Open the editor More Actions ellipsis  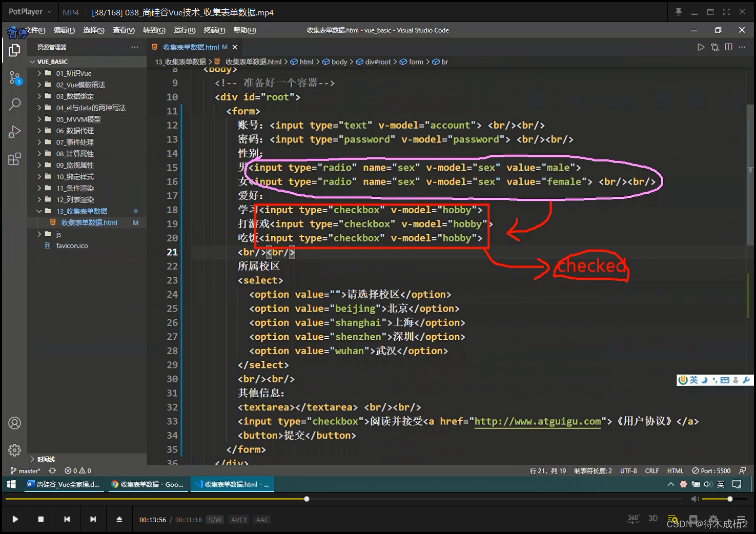[742, 47]
